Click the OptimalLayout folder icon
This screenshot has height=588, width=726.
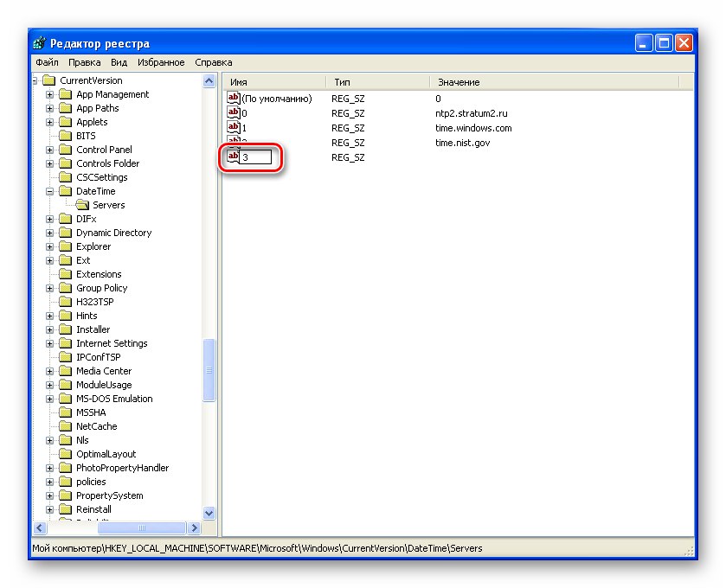coord(65,454)
